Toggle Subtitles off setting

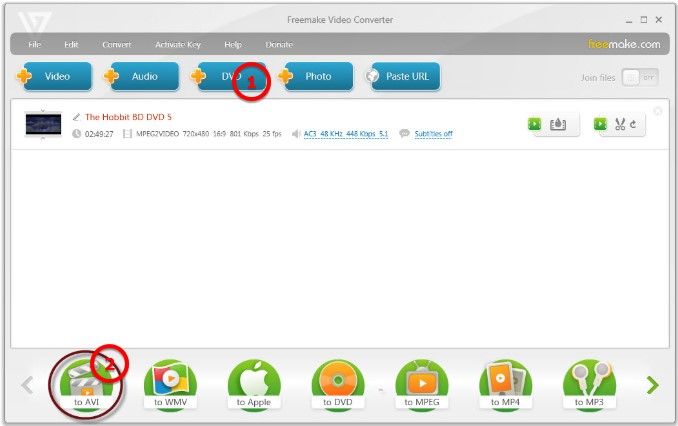click(426, 134)
